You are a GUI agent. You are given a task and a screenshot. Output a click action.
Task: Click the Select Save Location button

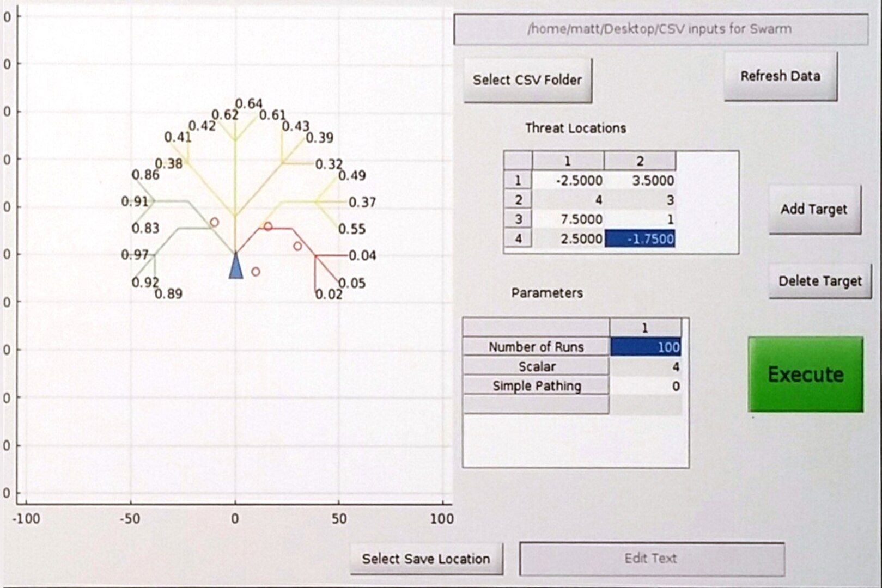point(427,558)
